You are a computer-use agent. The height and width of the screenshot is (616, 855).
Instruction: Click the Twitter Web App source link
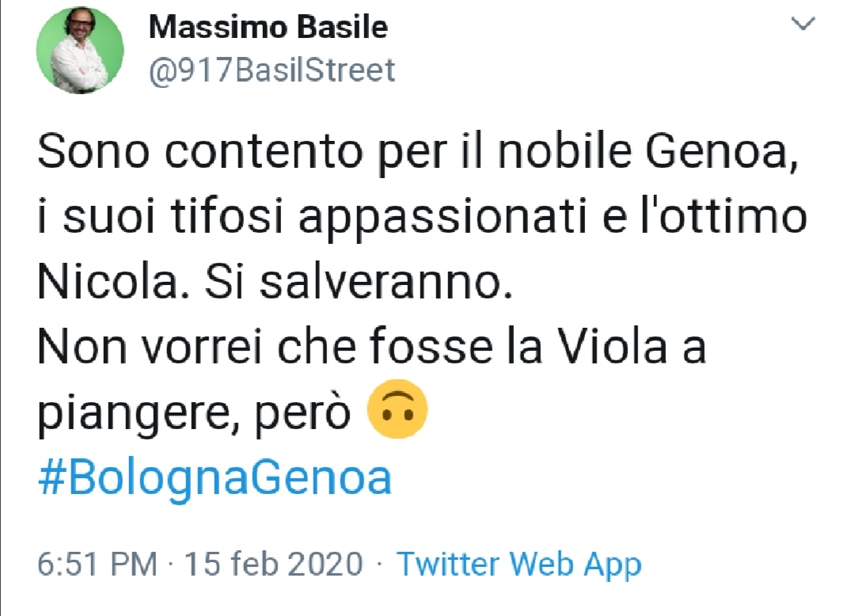point(519,565)
